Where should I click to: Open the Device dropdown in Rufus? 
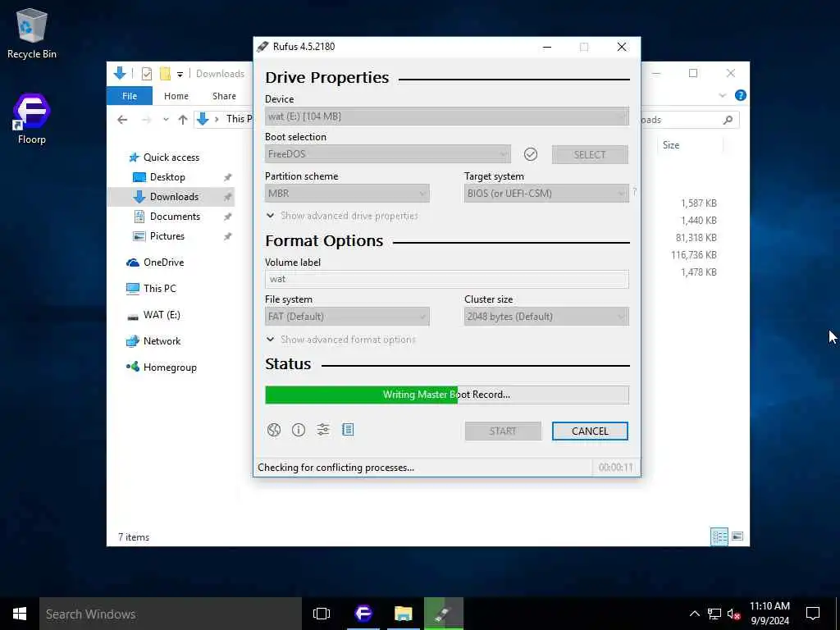[x=447, y=116]
